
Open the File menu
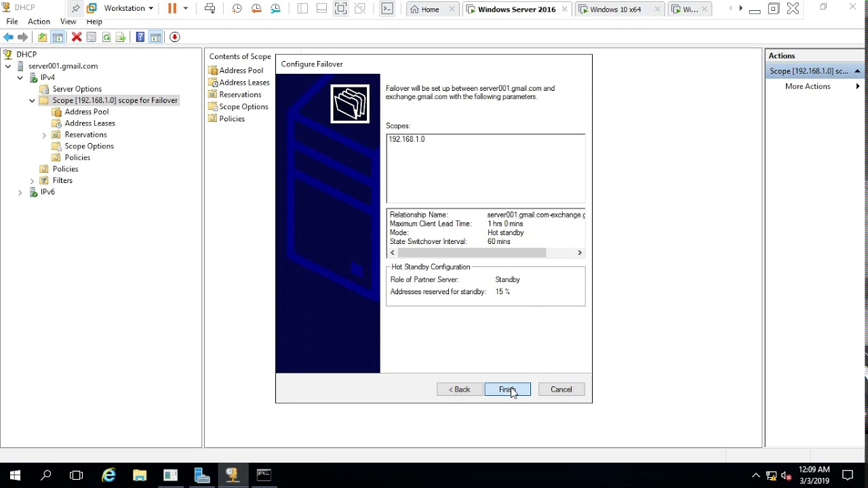pyautogui.click(x=12, y=22)
